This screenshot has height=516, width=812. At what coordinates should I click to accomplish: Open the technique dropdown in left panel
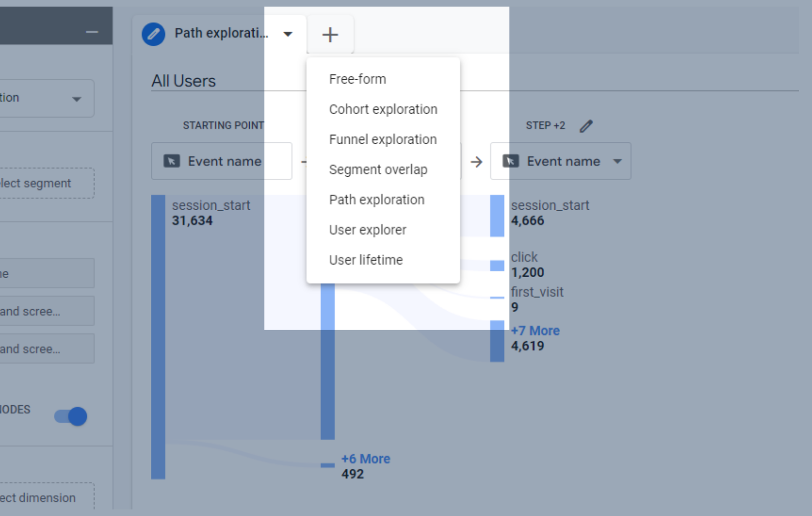pos(76,99)
